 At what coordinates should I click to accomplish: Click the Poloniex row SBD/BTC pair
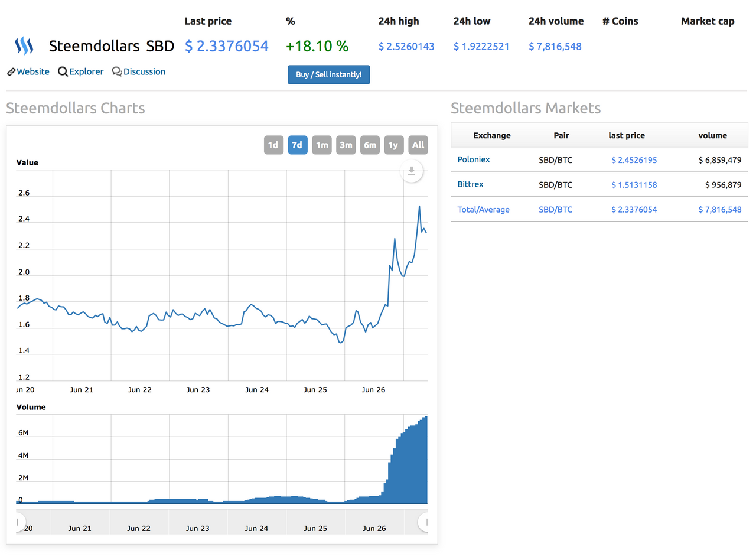pyautogui.click(x=555, y=160)
